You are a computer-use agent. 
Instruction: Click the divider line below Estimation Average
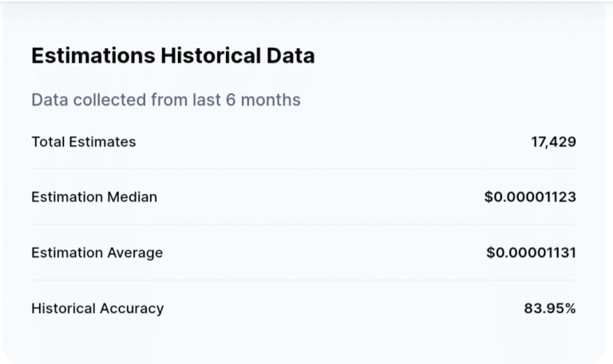[304, 280]
